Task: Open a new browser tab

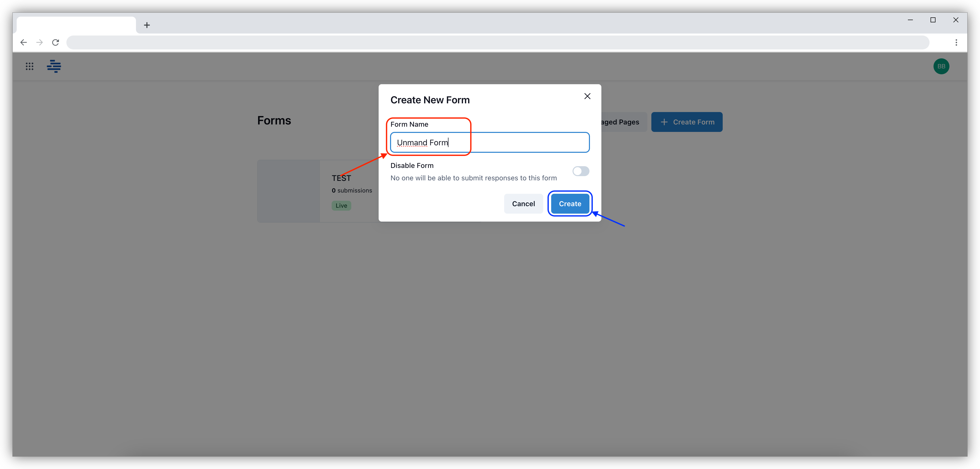Action: (x=147, y=25)
